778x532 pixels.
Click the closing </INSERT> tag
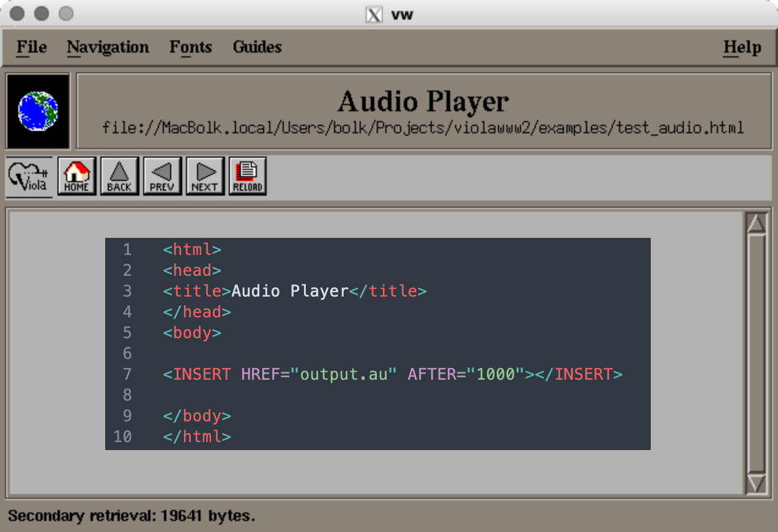click(x=579, y=374)
